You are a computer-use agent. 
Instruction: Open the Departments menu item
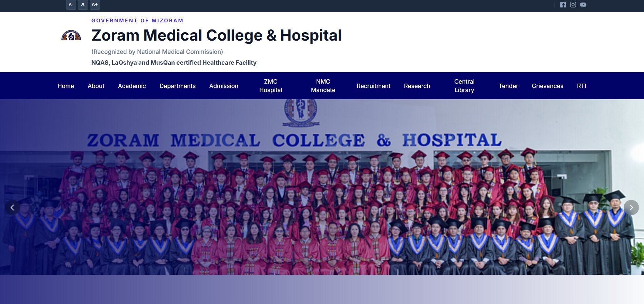pos(178,86)
